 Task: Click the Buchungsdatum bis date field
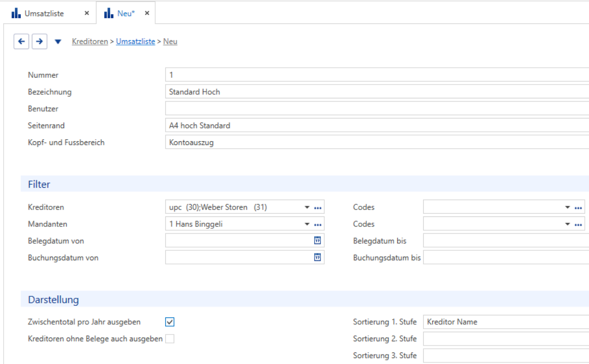pyautogui.click(x=506, y=258)
